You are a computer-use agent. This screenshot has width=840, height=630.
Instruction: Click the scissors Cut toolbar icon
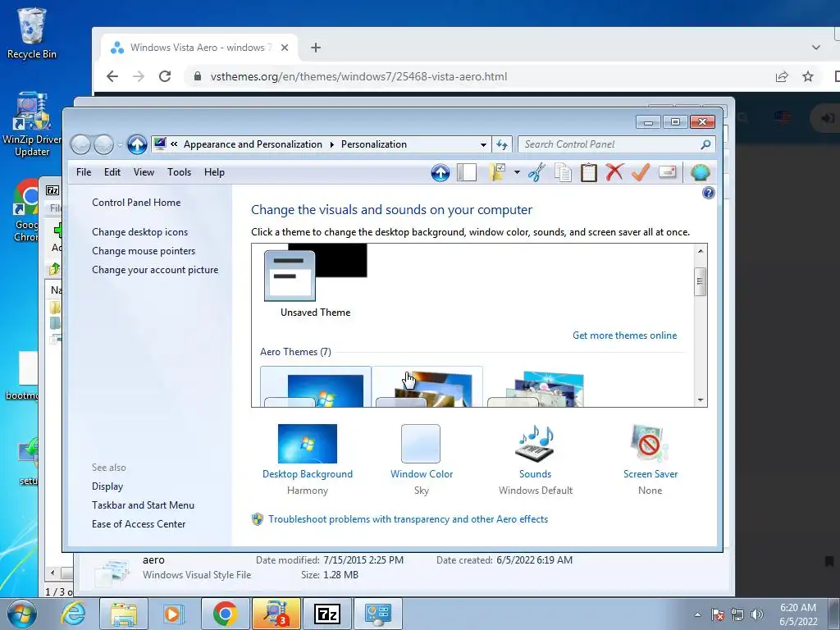pos(536,172)
